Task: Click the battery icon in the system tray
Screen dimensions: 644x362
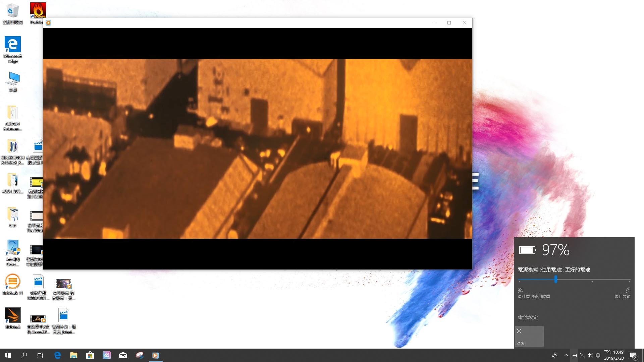Action: pos(574,355)
